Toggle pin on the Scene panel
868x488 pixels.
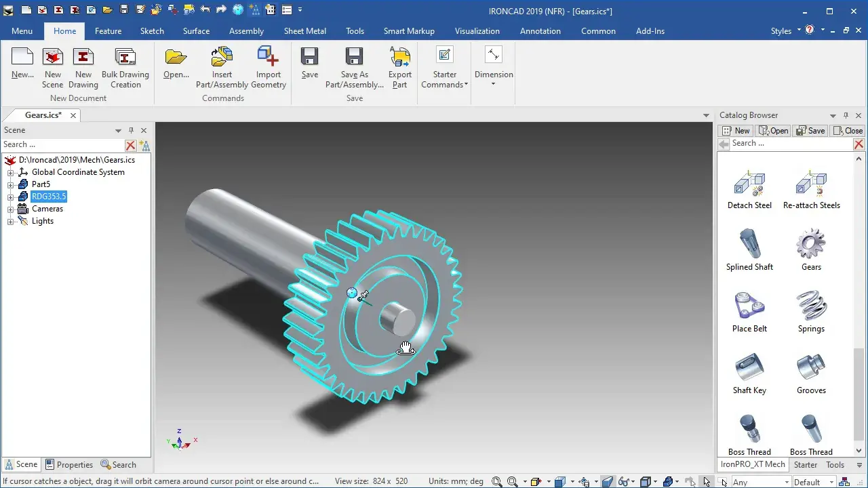coord(132,130)
